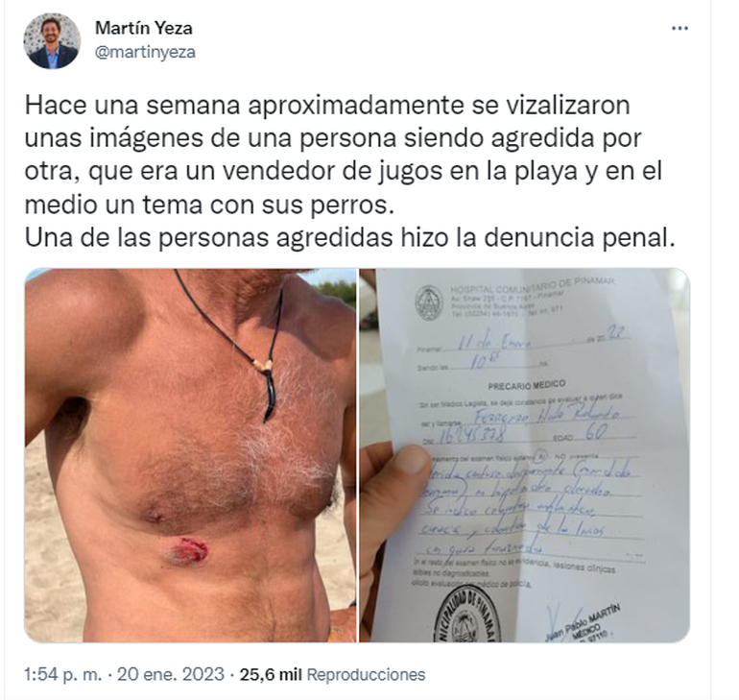Click the 20 ene. 2023 date

(171, 674)
